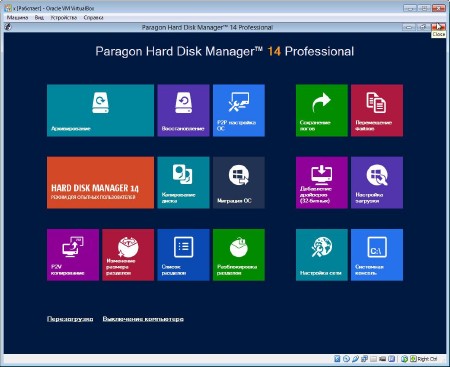This screenshot has height=367, width=450.
Task: Launch the Восстановление restore tile
Action: [183, 110]
